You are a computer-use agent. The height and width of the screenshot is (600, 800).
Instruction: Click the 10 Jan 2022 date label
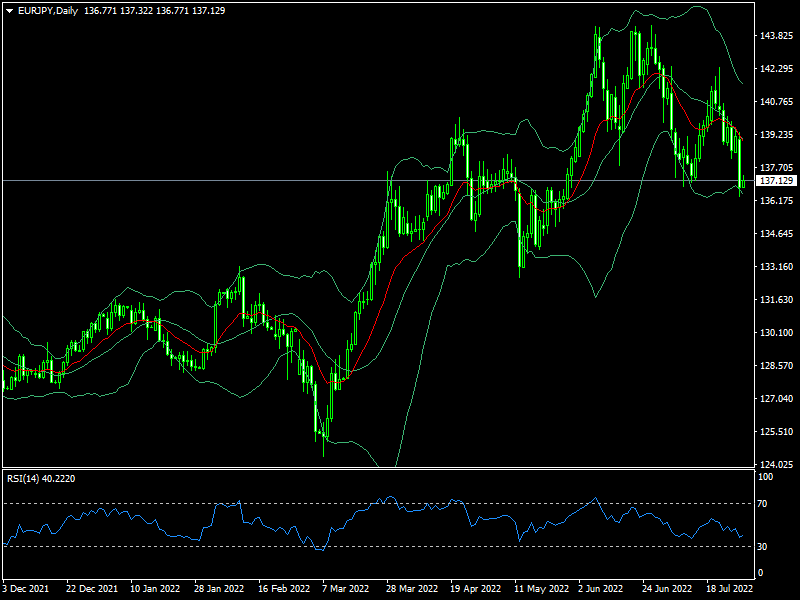(x=155, y=589)
